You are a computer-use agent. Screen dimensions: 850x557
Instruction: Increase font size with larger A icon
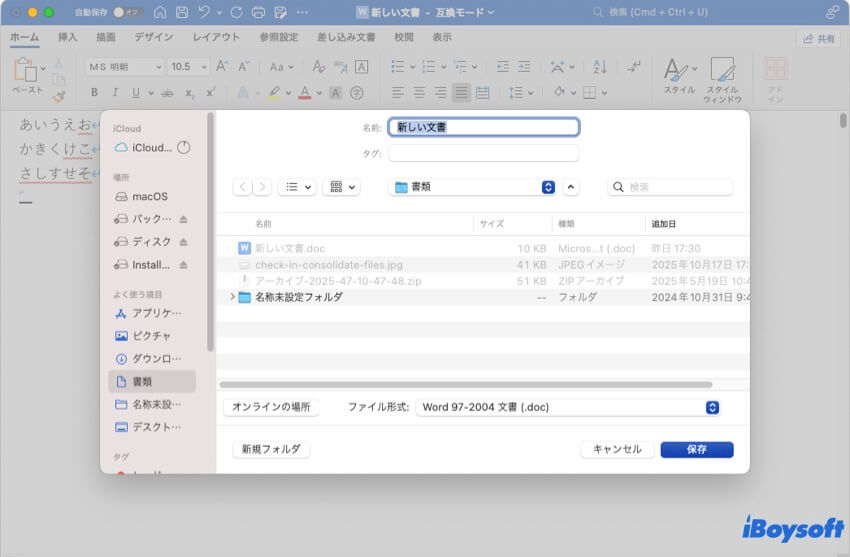pos(222,67)
